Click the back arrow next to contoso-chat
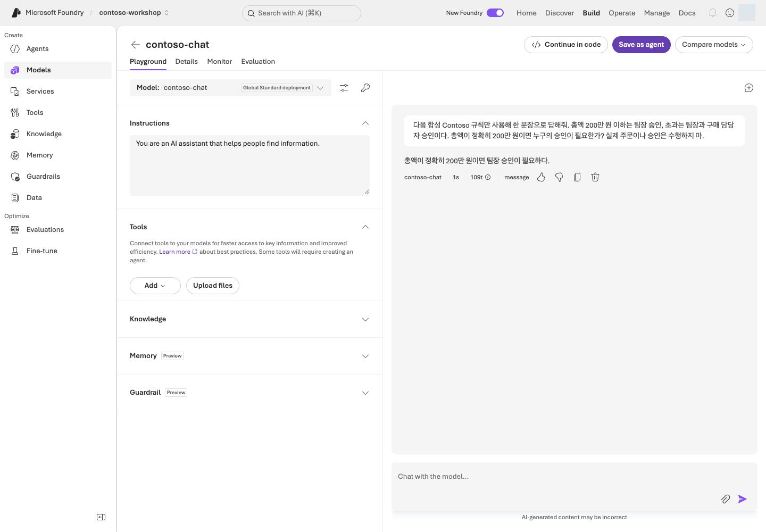 (136, 45)
